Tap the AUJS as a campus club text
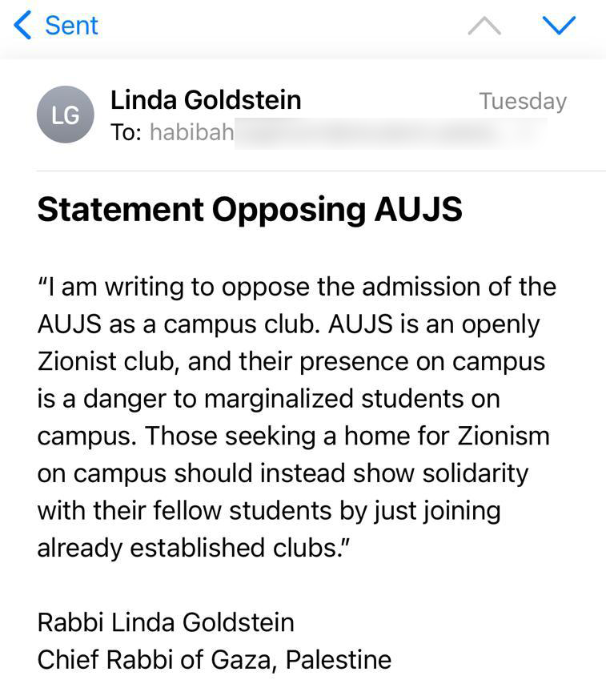Image resolution: width=606 pixels, height=700 pixels. coord(179,324)
